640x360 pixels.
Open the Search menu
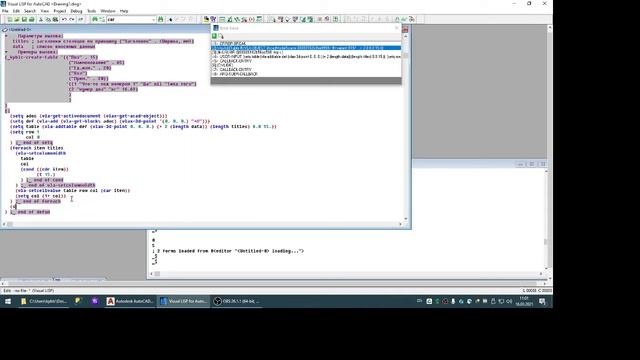30,11
